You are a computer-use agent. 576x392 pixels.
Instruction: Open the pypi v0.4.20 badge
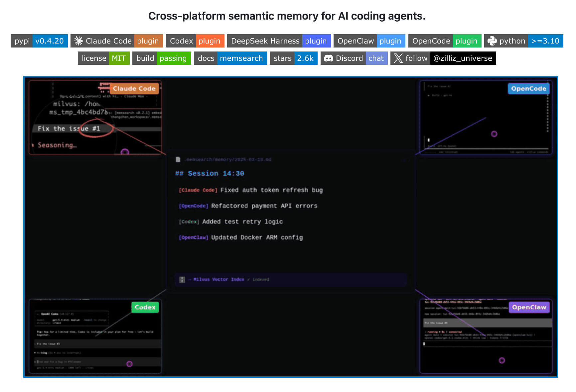click(39, 41)
